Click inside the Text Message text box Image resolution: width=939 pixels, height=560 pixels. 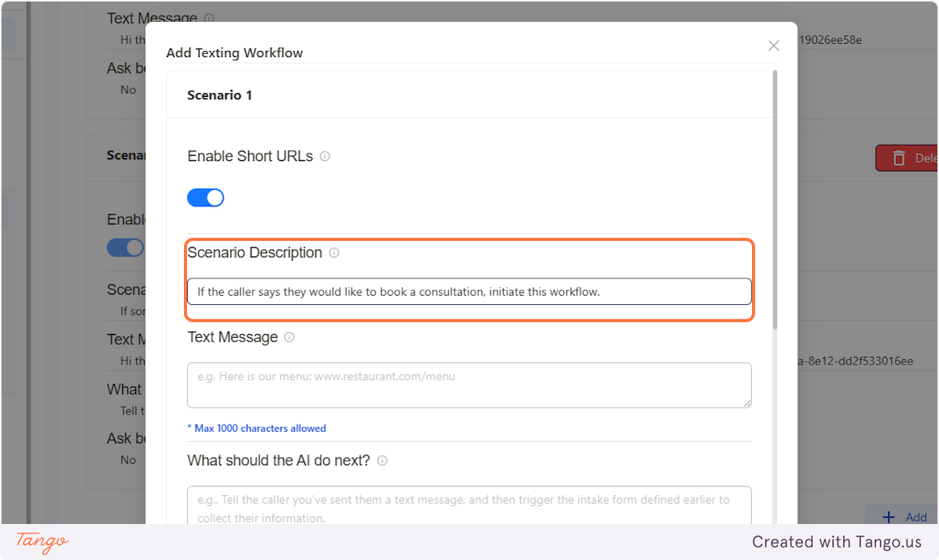[x=468, y=385]
